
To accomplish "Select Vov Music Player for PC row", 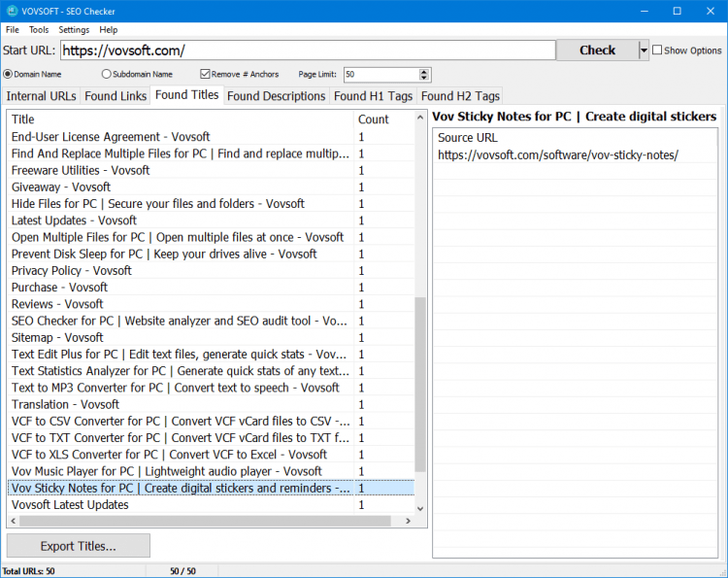I will [x=211, y=471].
